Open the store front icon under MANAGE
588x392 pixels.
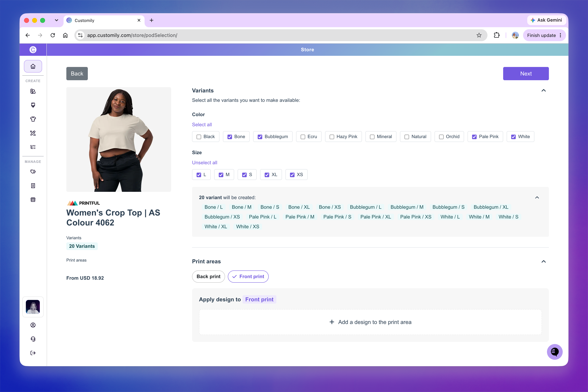[33, 199]
